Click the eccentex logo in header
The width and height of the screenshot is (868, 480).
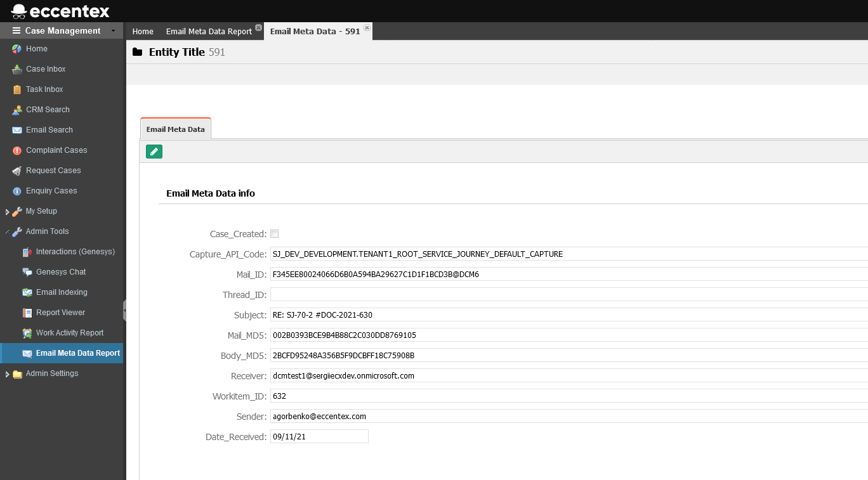tap(61, 11)
